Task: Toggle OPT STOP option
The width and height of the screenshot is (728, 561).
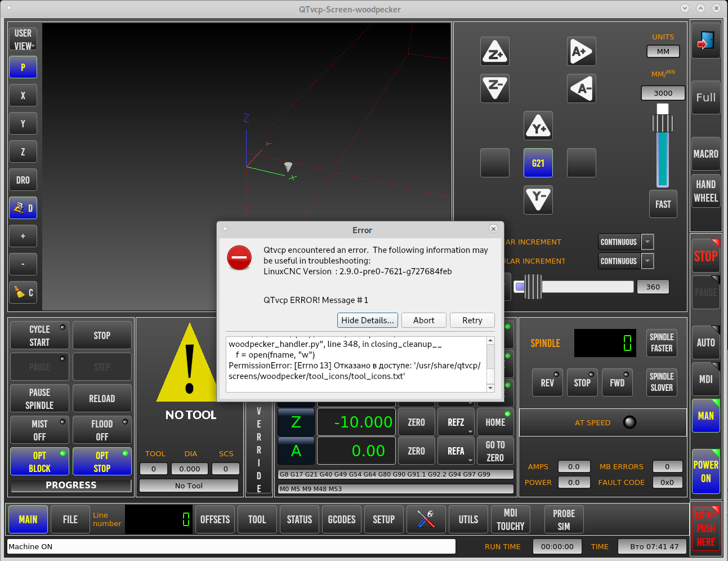Action: (102, 462)
